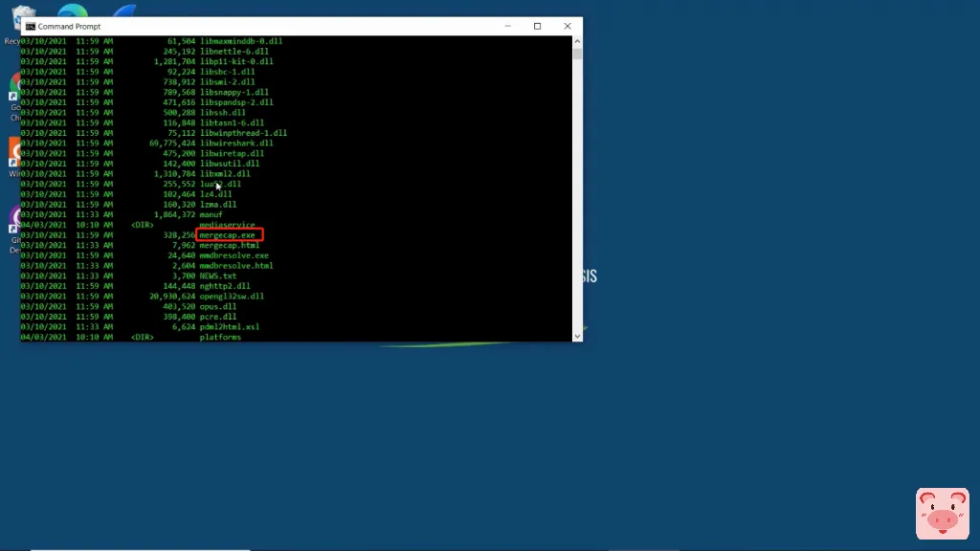Image resolution: width=980 pixels, height=551 pixels.
Task: Click the file size 1,281,704
Action: (175, 61)
